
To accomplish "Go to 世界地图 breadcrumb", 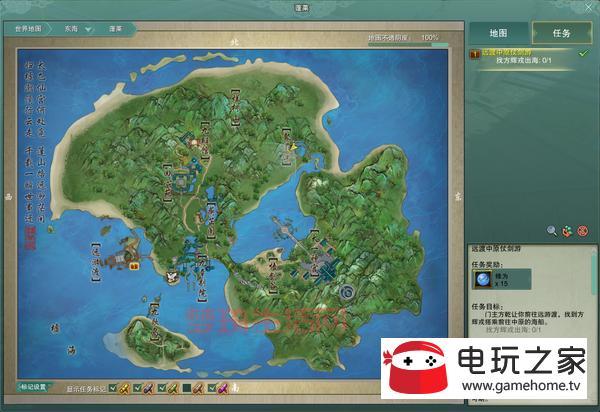I will click(28, 29).
